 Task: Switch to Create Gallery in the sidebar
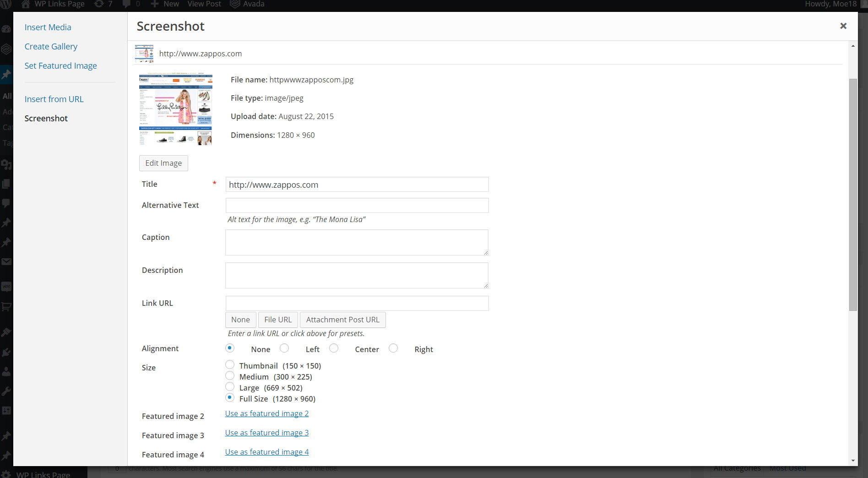point(51,47)
